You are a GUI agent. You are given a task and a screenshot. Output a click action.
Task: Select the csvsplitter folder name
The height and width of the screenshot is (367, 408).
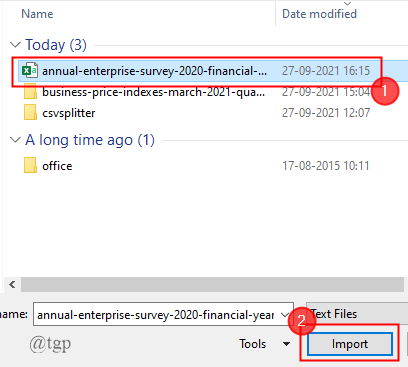tap(69, 113)
